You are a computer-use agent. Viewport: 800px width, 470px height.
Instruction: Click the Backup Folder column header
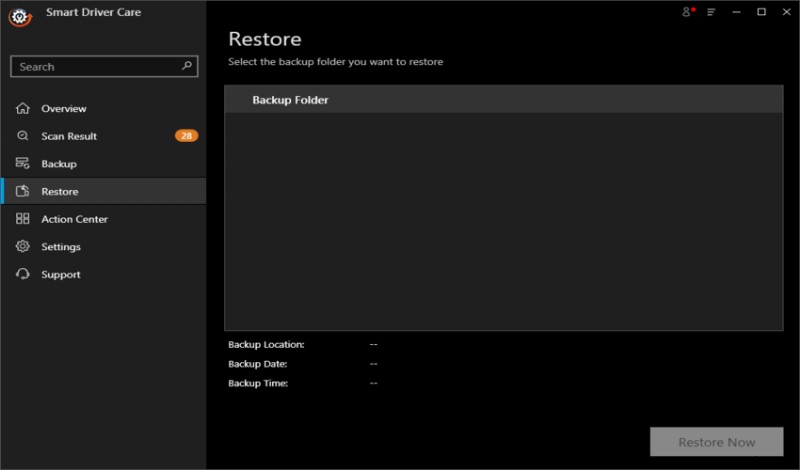(290, 100)
